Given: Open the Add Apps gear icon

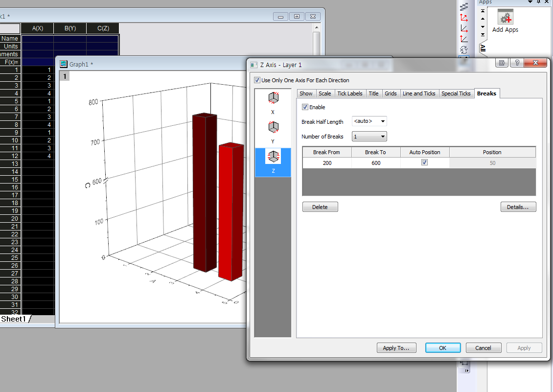Looking at the screenshot, I should pos(506,17).
